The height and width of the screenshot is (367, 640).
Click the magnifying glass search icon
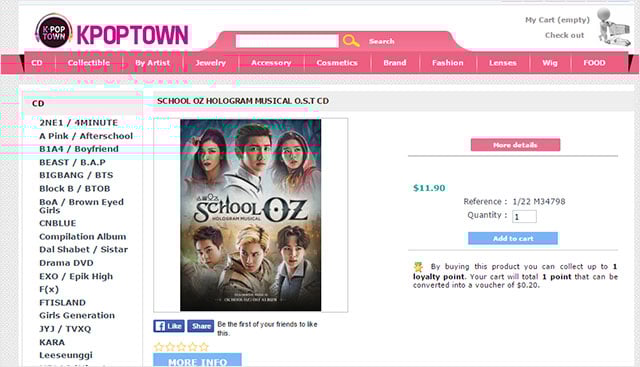(351, 40)
